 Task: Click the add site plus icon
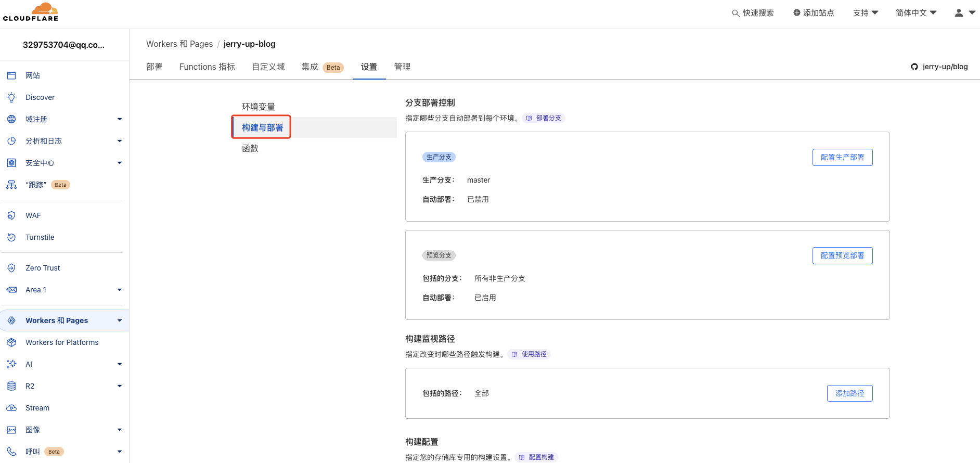point(796,12)
